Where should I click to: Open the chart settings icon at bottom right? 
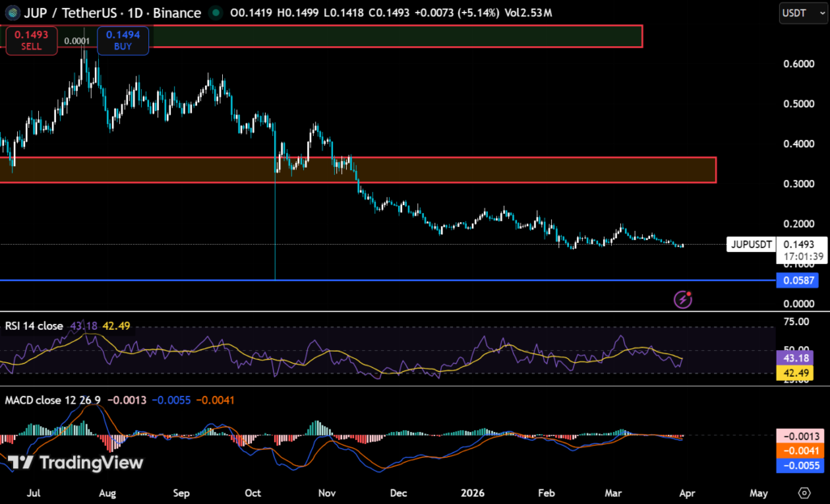804,492
